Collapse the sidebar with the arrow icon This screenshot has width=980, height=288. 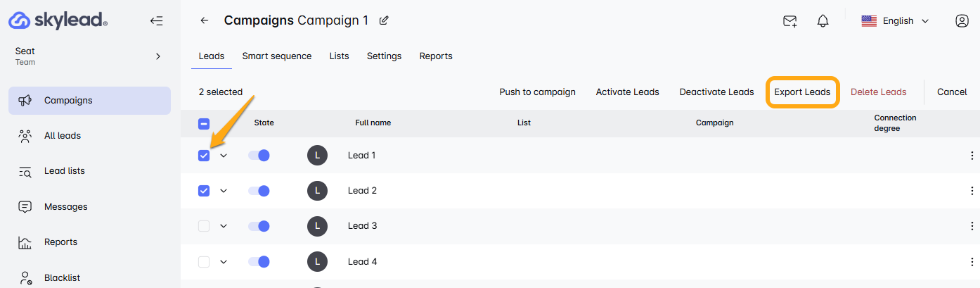click(156, 21)
